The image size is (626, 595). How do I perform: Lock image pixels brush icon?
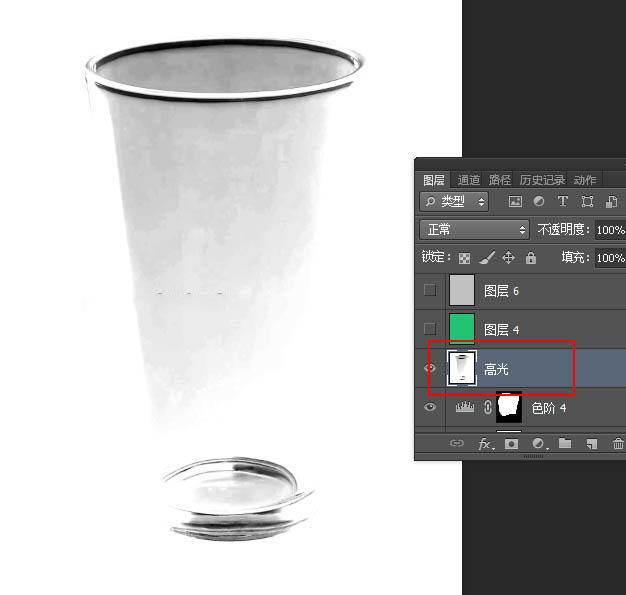[487, 258]
